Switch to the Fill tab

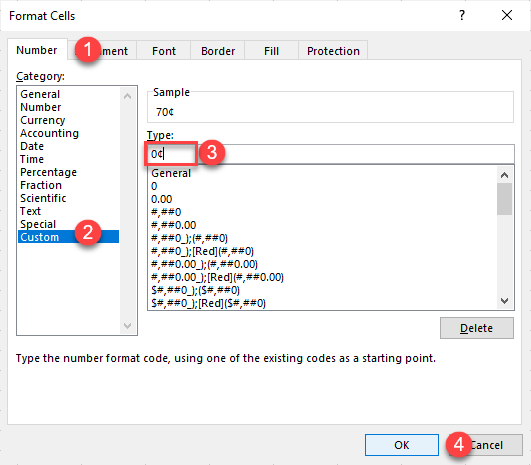271,51
